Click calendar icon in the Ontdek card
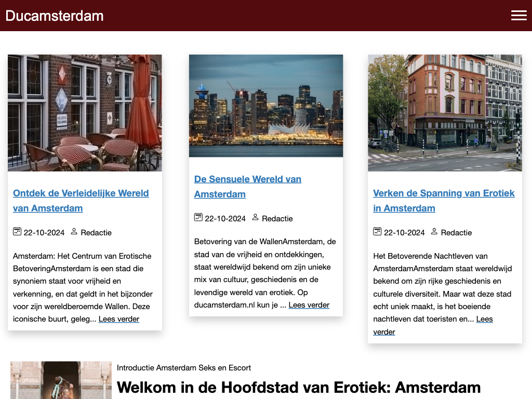This screenshot has width=532, height=399. click(x=17, y=231)
